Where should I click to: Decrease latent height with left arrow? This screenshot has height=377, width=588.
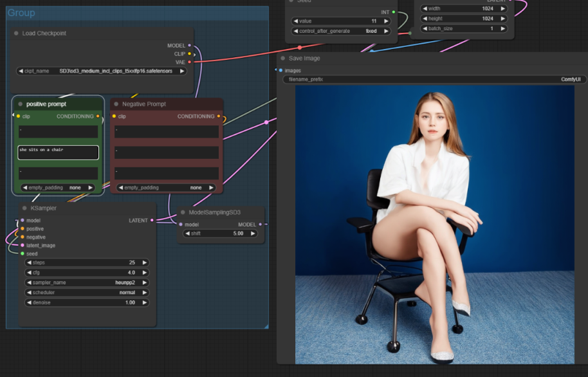pos(425,19)
